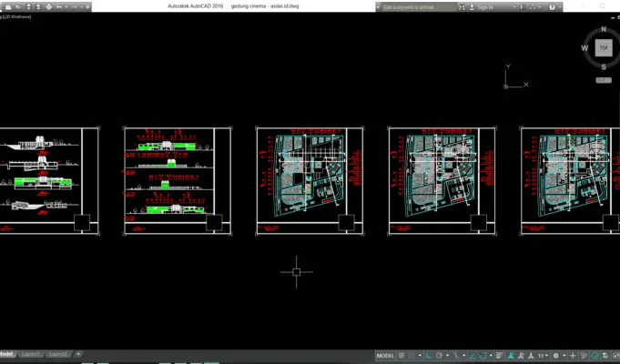Click Sign In to Autodesk account
The width and height of the screenshot is (620, 364).
tap(482, 7)
